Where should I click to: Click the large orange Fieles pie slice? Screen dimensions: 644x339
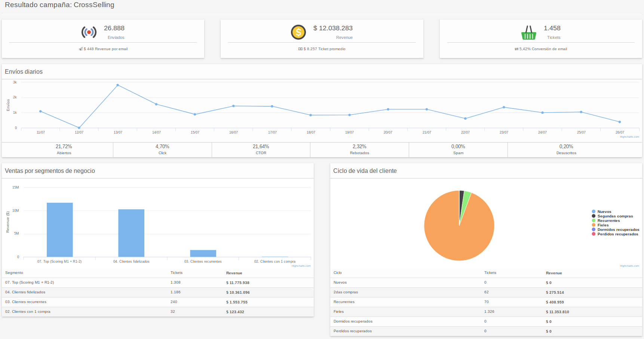click(454, 232)
